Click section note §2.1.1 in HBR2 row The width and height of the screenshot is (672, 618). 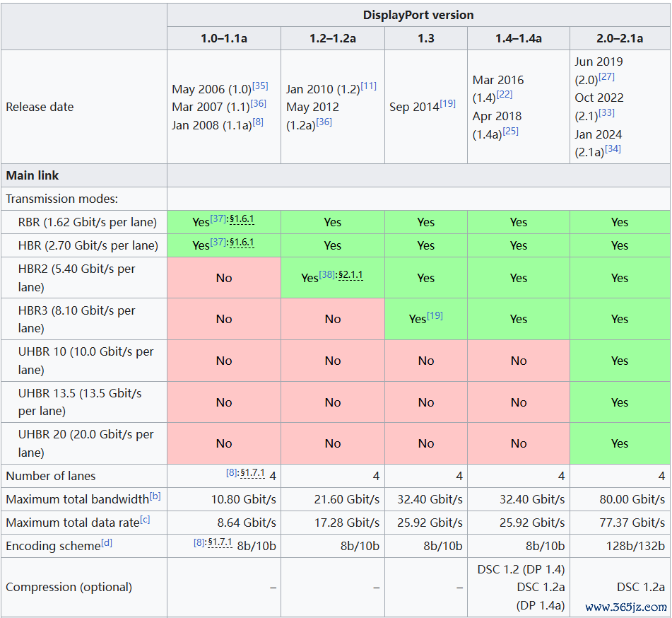tap(350, 275)
